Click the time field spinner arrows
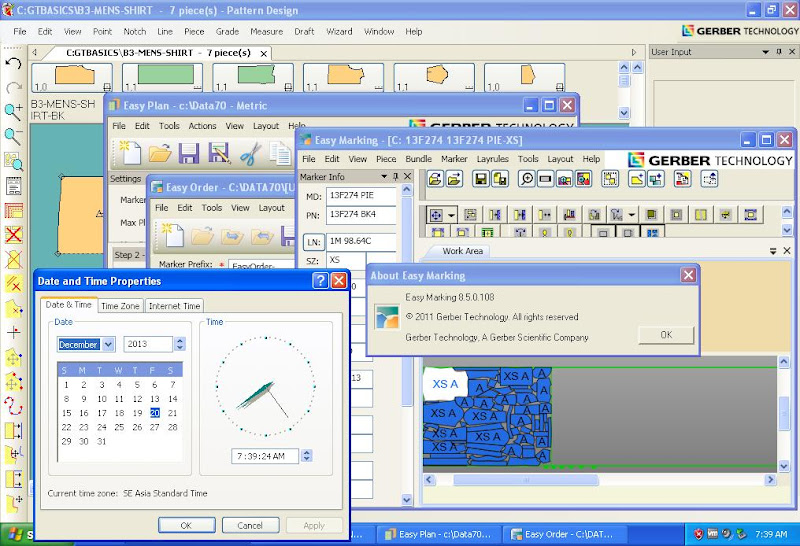Screen dimensions: 800x546 (x=306, y=456)
